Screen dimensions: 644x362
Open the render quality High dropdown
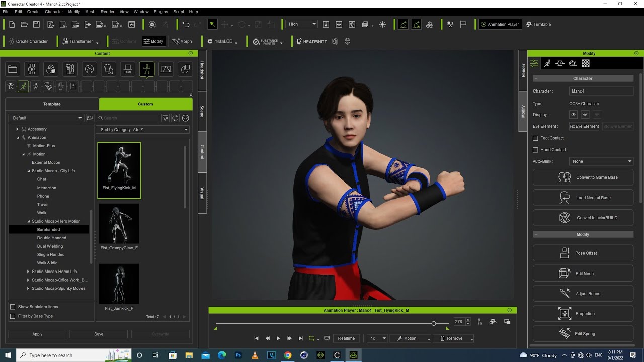tap(301, 24)
